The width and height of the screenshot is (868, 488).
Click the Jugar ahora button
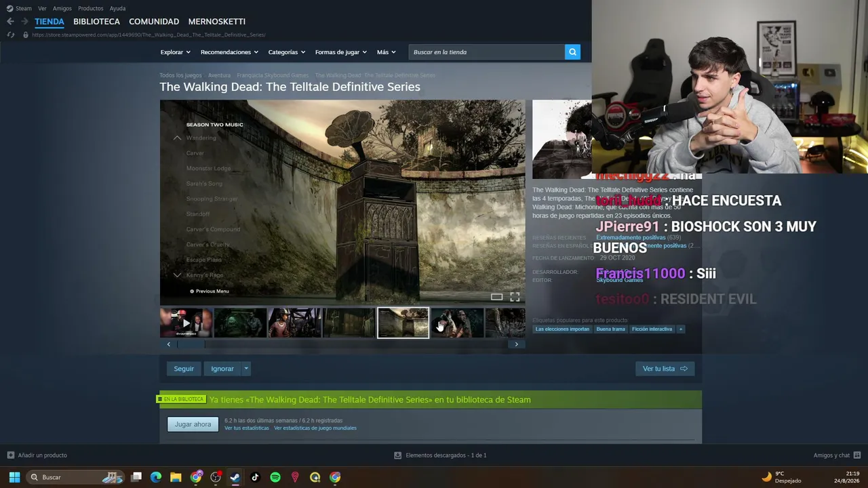[193, 424]
